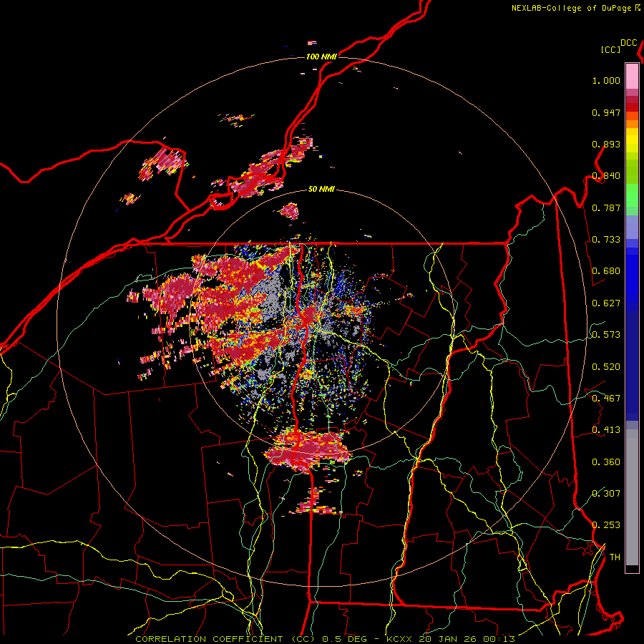Image resolution: width=644 pixels, height=644 pixels.
Task: Click the 0.253 colorbar value
Action: click(x=606, y=525)
